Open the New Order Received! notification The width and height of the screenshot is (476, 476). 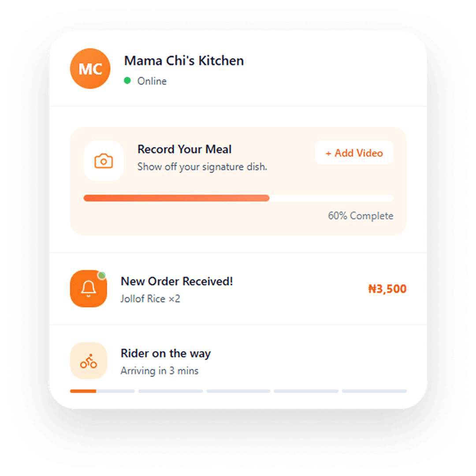point(238,289)
